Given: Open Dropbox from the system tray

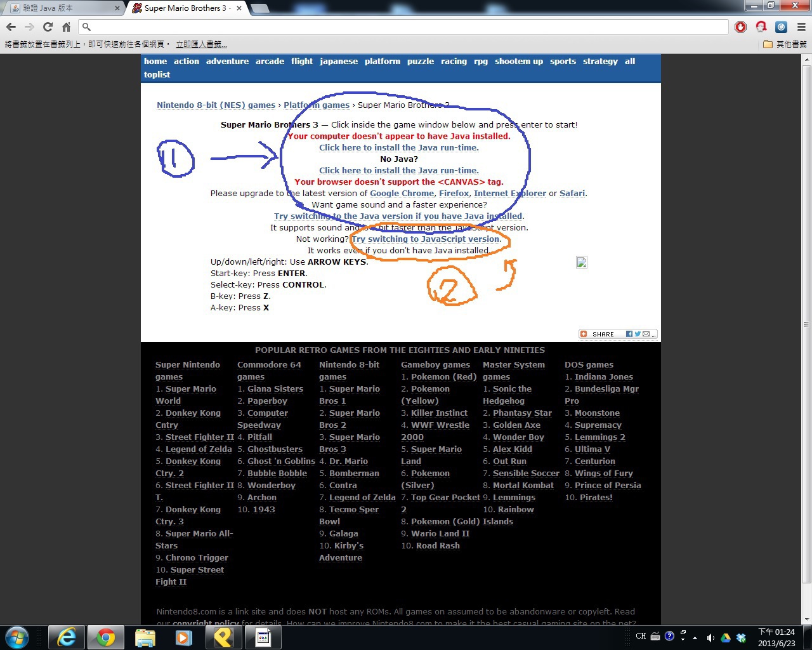Looking at the screenshot, I should point(741,637).
